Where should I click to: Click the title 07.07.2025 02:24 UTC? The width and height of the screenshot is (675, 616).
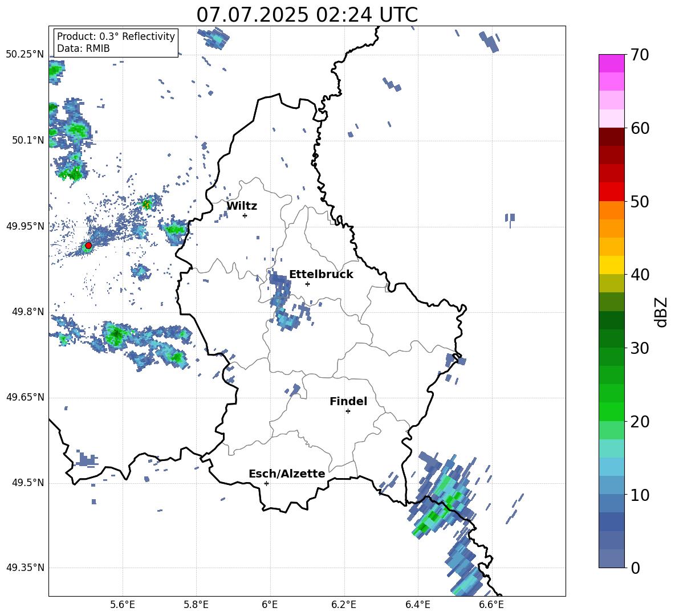[307, 15]
